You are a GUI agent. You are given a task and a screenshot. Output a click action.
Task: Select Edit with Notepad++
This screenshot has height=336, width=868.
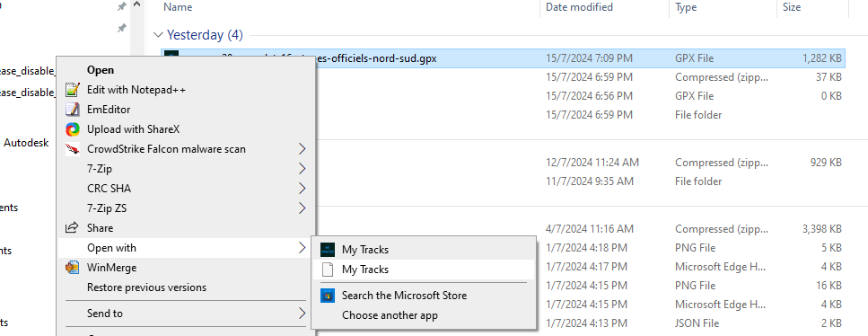[186, 90]
